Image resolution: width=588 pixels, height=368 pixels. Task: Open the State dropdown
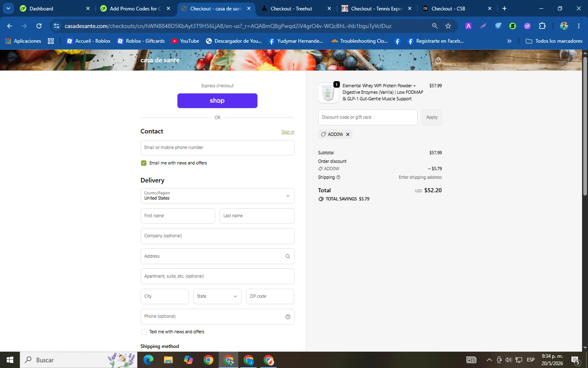tap(217, 296)
